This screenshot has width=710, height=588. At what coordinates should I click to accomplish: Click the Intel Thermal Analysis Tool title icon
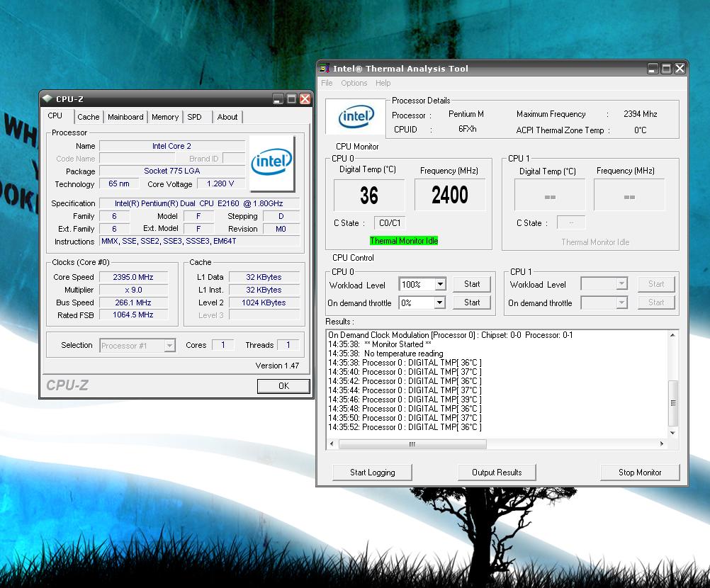(325, 68)
